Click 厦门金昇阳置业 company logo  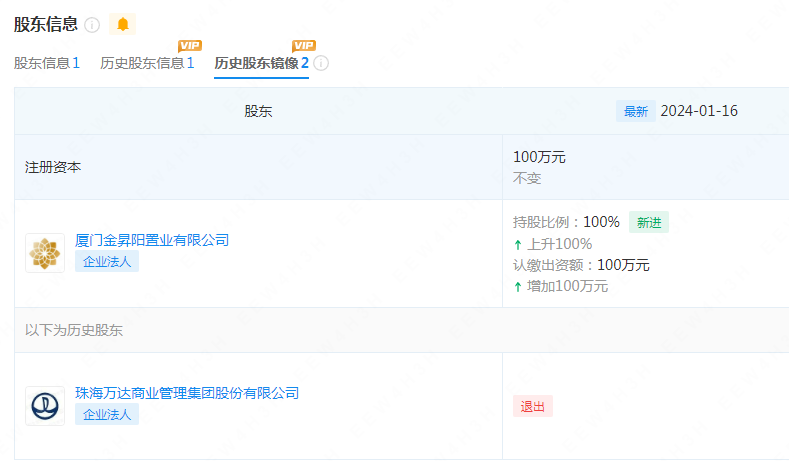pos(45,253)
